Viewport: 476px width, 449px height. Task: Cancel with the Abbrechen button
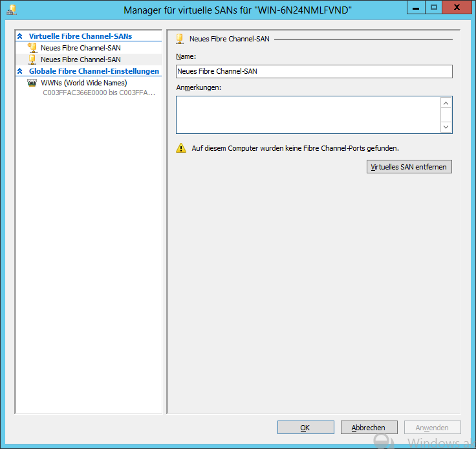click(x=369, y=428)
